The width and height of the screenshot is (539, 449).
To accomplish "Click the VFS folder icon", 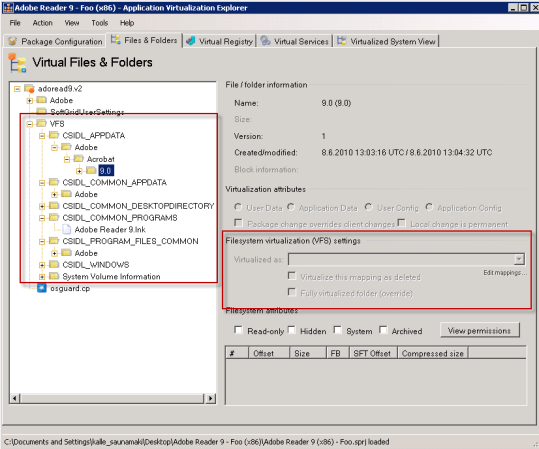I will tap(41, 123).
